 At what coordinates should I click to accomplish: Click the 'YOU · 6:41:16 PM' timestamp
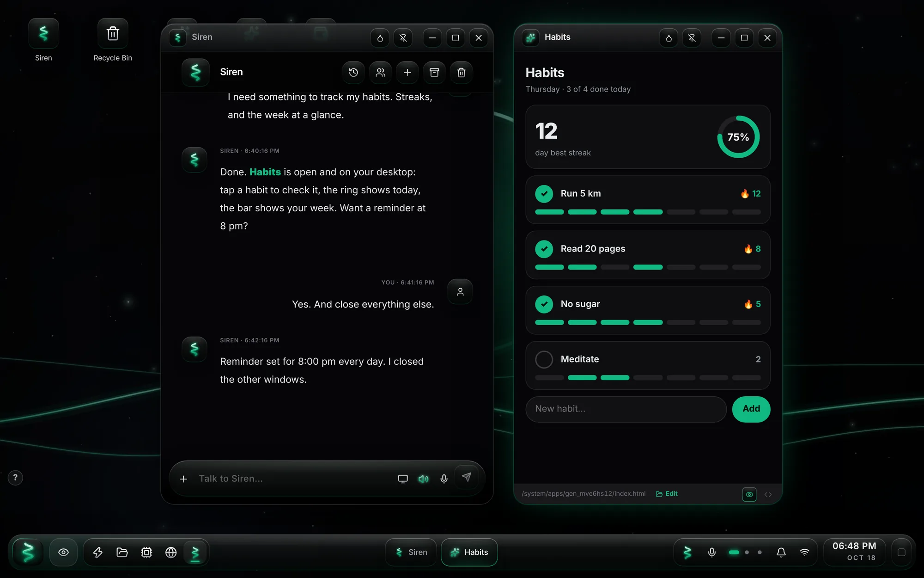407,283
